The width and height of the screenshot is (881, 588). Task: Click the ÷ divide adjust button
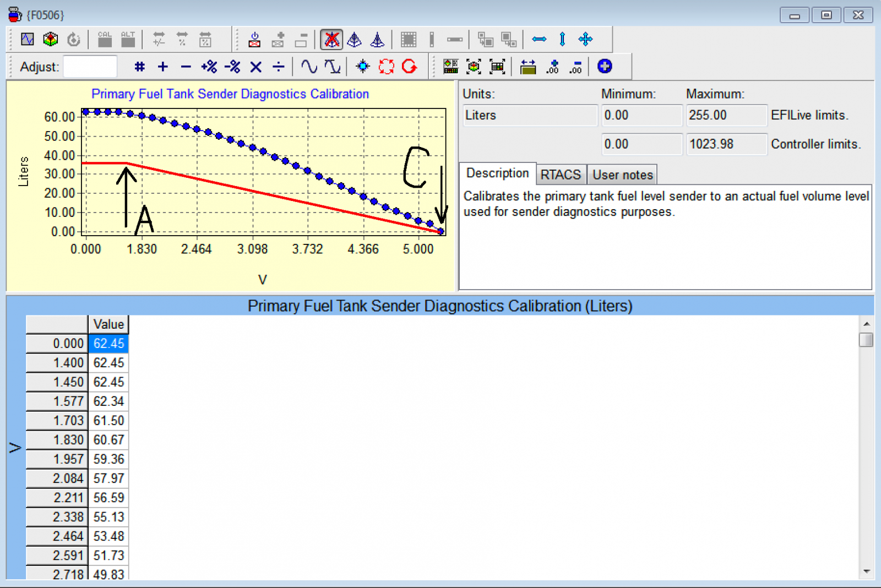(279, 67)
